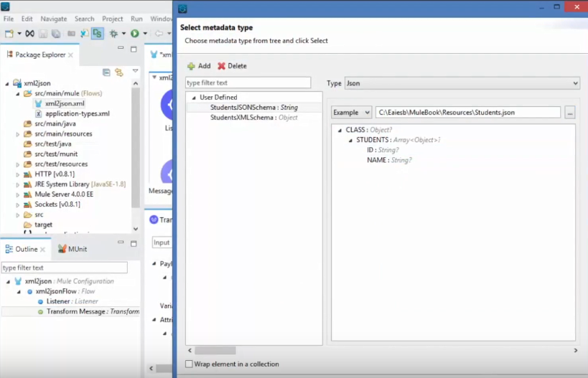Image resolution: width=588 pixels, height=378 pixels.
Task: Select application-types.xml in Package Explorer
Action: point(77,113)
